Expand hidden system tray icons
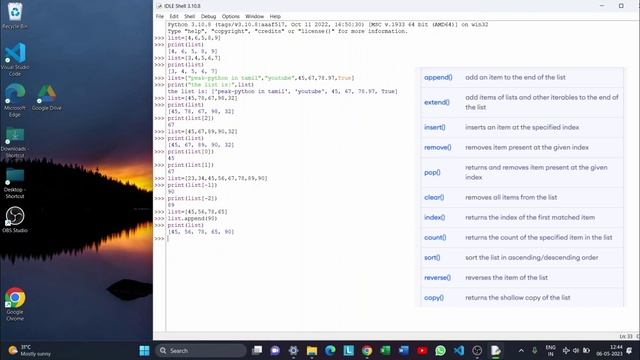The height and width of the screenshot is (360, 640). tap(521, 351)
